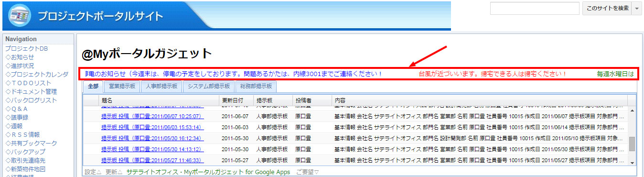Click the table scrollbar up arrow
The height and width of the screenshot is (177, 644).
(x=632, y=111)
